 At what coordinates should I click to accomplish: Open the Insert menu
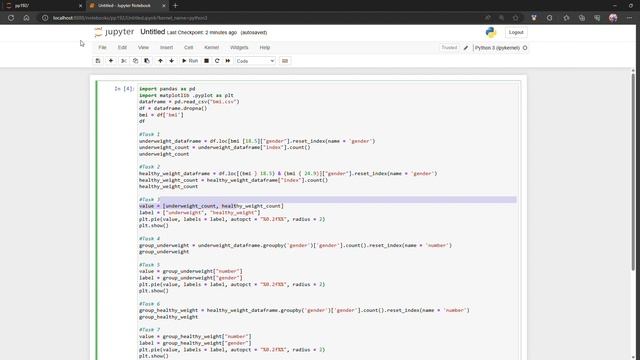point(166,47)
